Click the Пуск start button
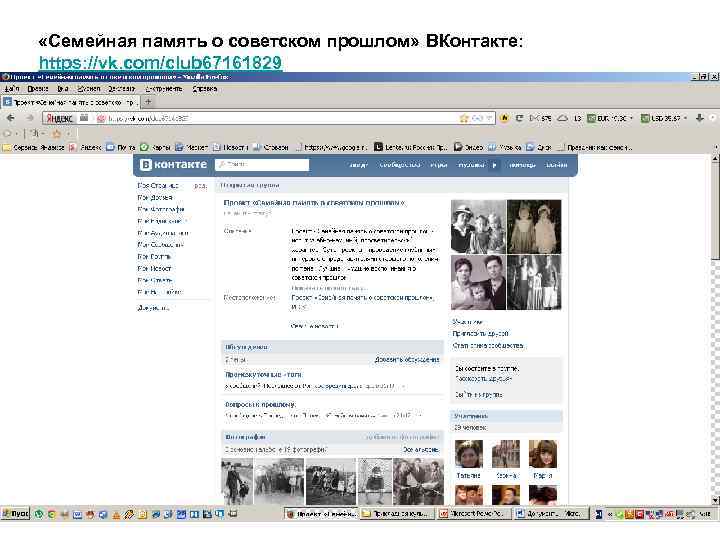This screenshot has height=540, width=720. tap(15, 513)
